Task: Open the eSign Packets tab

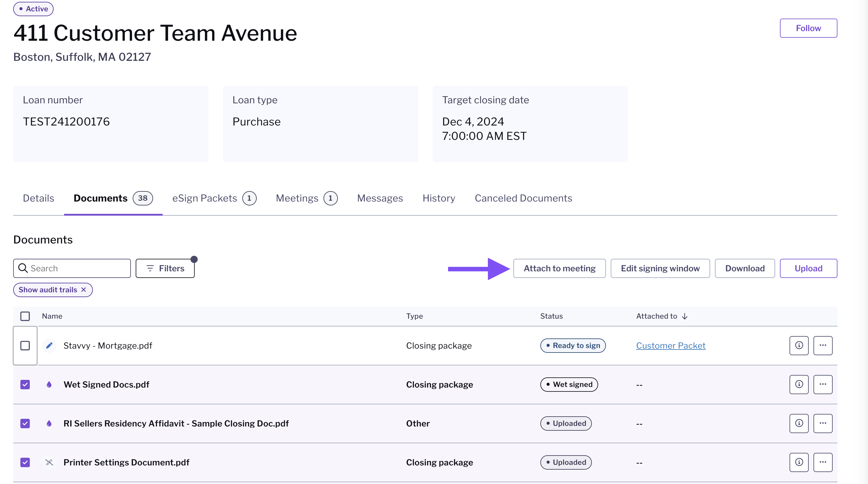Action: (x=214, y=198)
